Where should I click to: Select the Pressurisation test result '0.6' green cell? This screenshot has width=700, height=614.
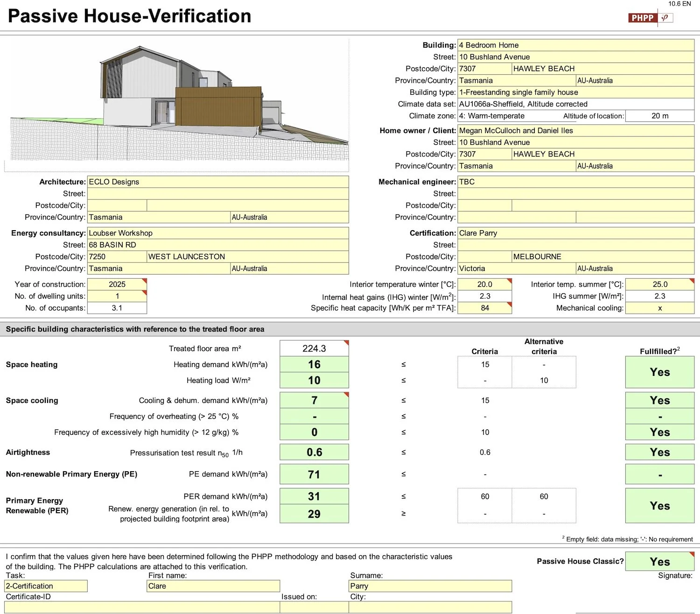pos(315,452)
